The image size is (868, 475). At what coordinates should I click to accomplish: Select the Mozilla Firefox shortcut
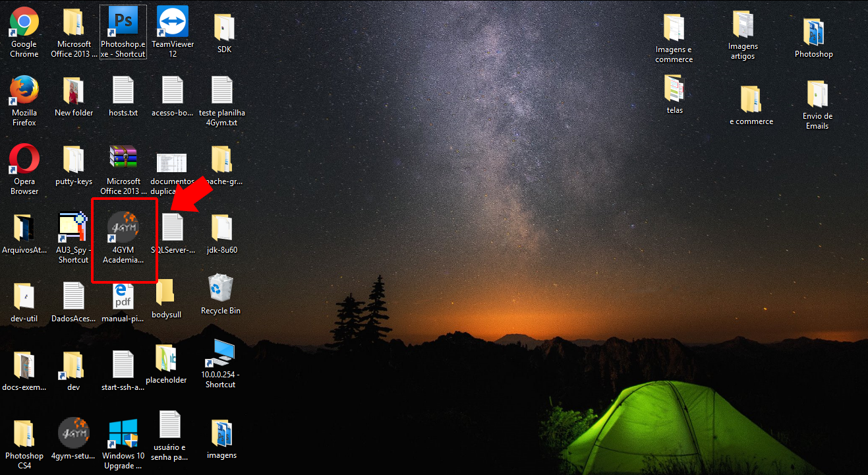[x=24, y=90]
